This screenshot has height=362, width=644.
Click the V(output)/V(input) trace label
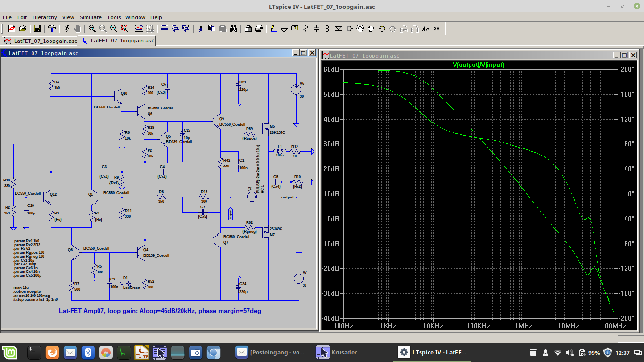[478, 65]
